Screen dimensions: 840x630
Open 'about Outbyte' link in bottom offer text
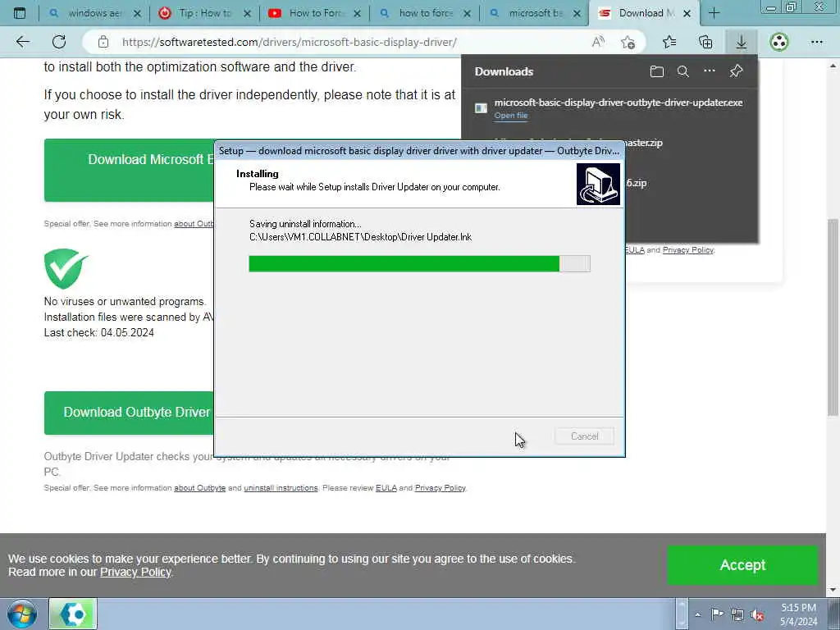[199, 488]
